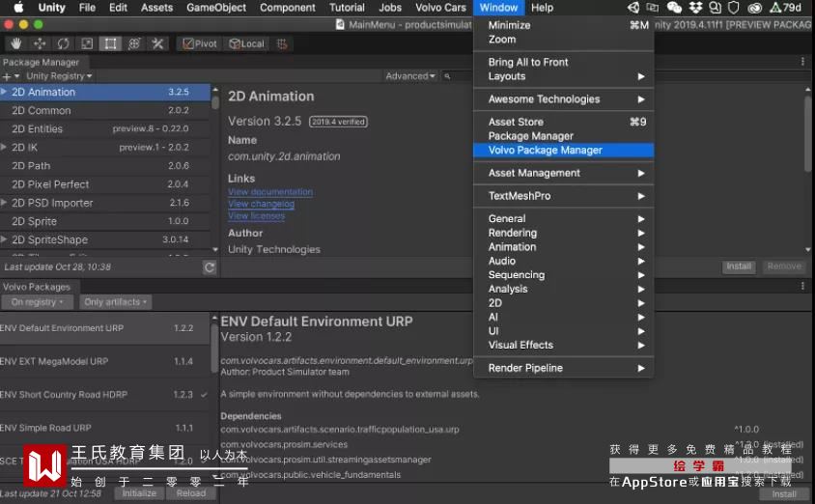Switch to the Volvo Packages tab

pos(37,287)
